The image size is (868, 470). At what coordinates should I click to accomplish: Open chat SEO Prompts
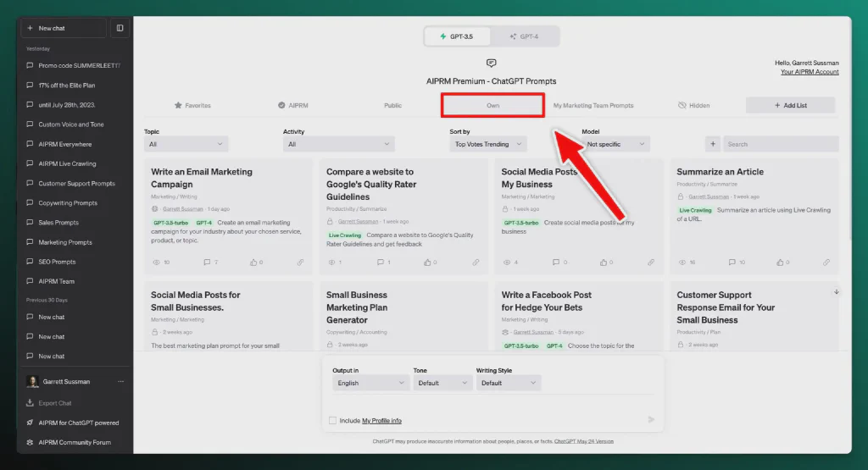[x=75, y=262]
